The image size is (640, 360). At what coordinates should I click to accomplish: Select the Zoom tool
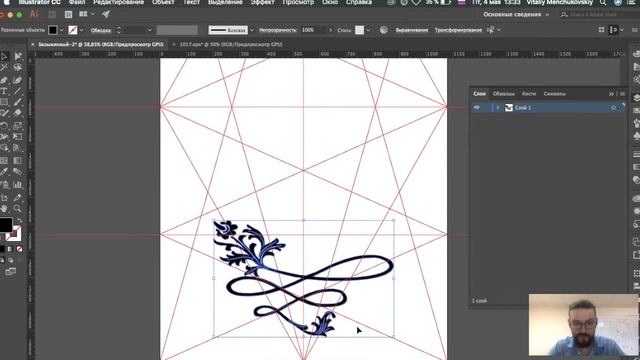pos(18,209)
